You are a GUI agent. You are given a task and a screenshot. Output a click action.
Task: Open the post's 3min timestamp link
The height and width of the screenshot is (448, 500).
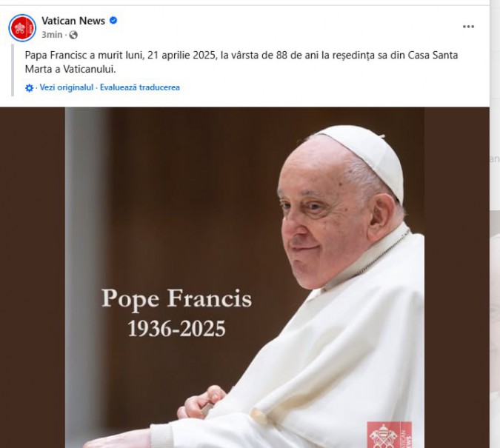[x=52, y=35]
